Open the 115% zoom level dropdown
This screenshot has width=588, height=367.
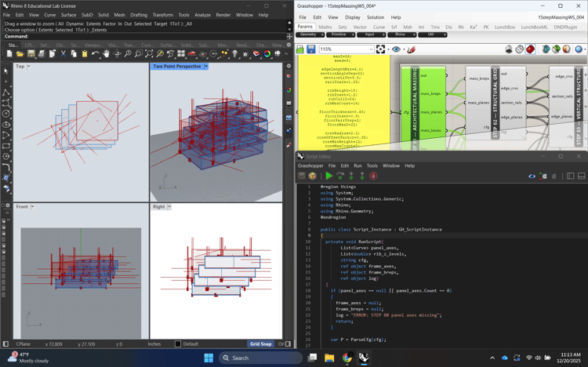point(371,49)
